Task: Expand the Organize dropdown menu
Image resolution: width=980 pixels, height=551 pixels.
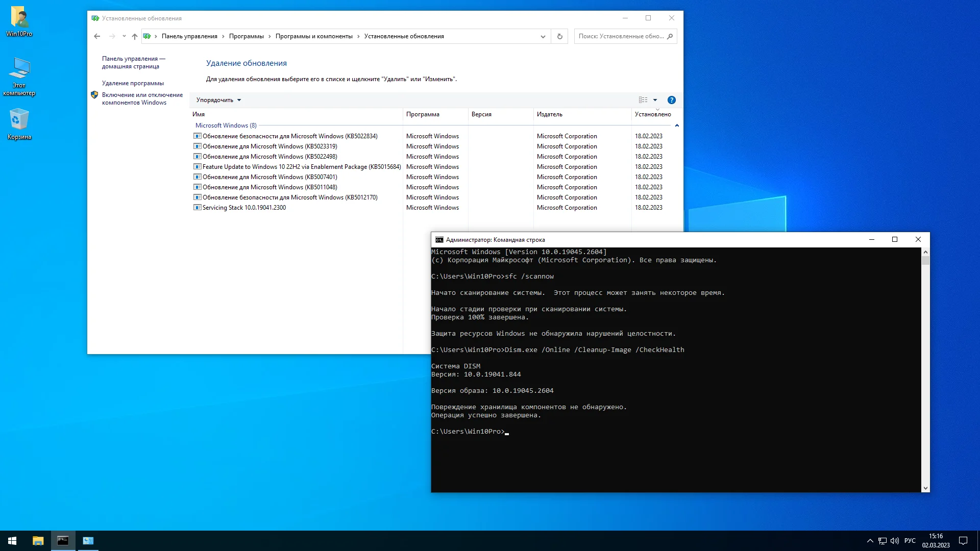Action: (x=218, y=100)
